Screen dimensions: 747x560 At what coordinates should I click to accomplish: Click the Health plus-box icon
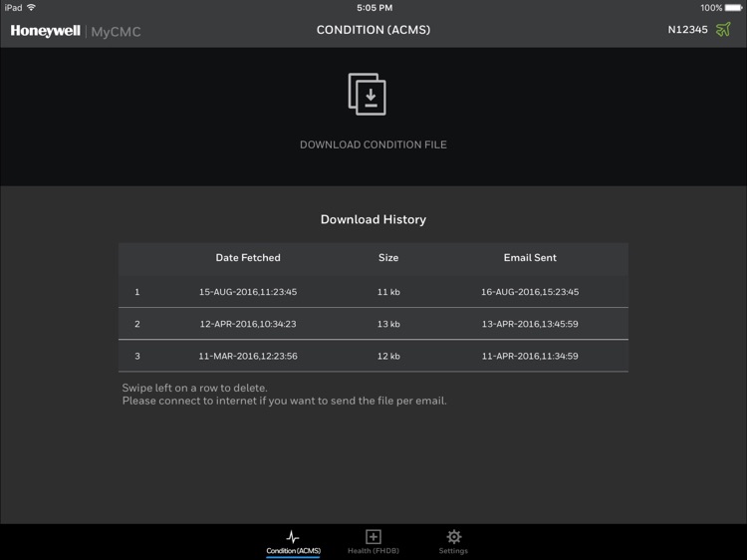(x=373, y=537)
